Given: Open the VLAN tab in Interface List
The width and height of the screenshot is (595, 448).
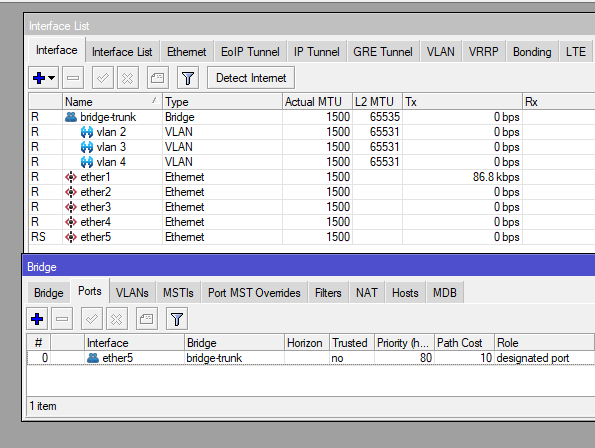Looking at the screenshot, I should tap(440, 52).
